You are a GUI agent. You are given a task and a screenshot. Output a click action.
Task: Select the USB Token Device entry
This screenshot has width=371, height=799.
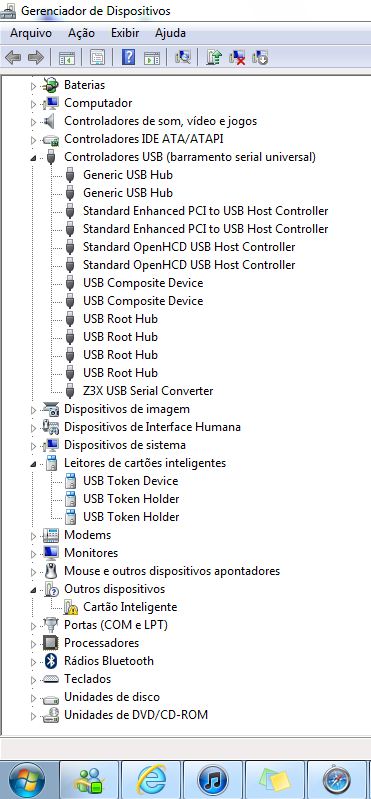pos(130,481)
